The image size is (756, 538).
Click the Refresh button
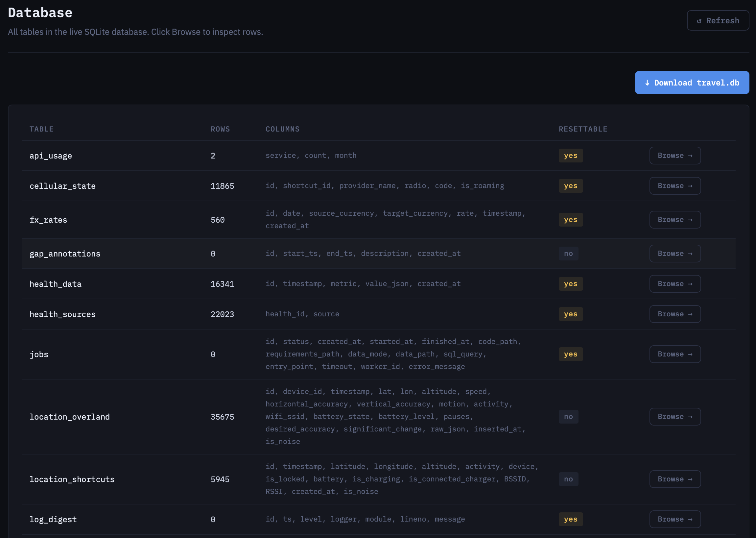tap(718, 20)
